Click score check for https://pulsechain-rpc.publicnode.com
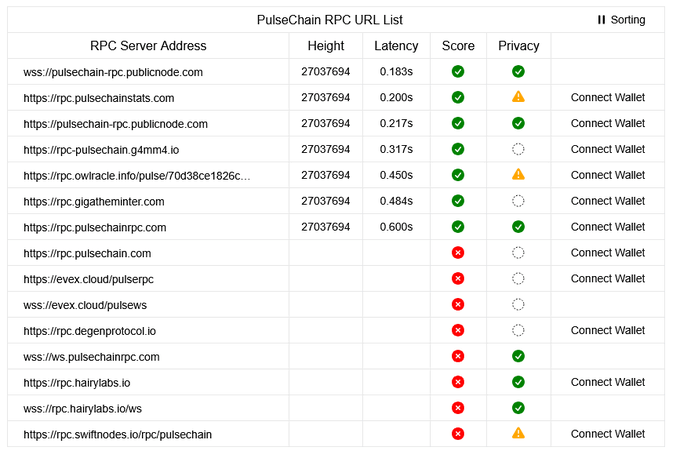Viewport: 680px width, 458px height. click(x=458, y=124)
